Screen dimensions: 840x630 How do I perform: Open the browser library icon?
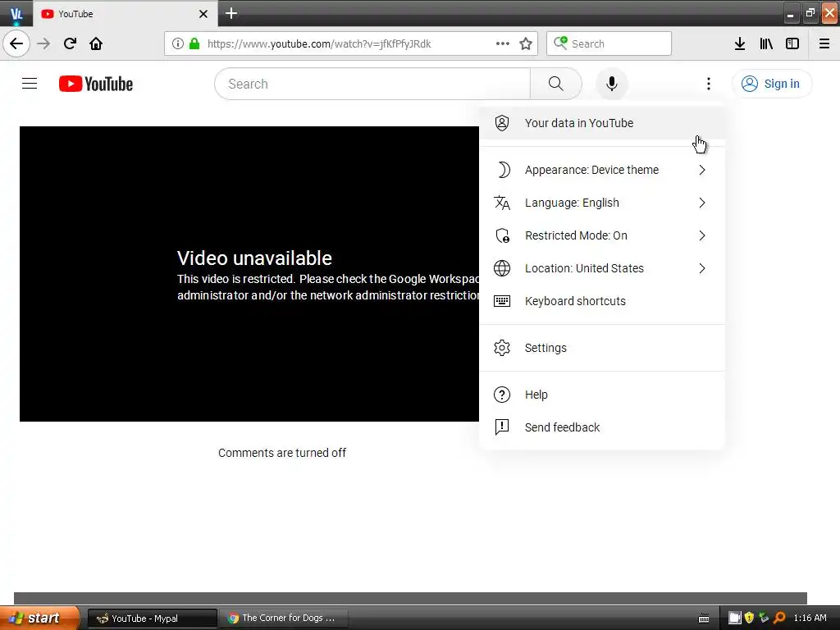pos(766,43)
